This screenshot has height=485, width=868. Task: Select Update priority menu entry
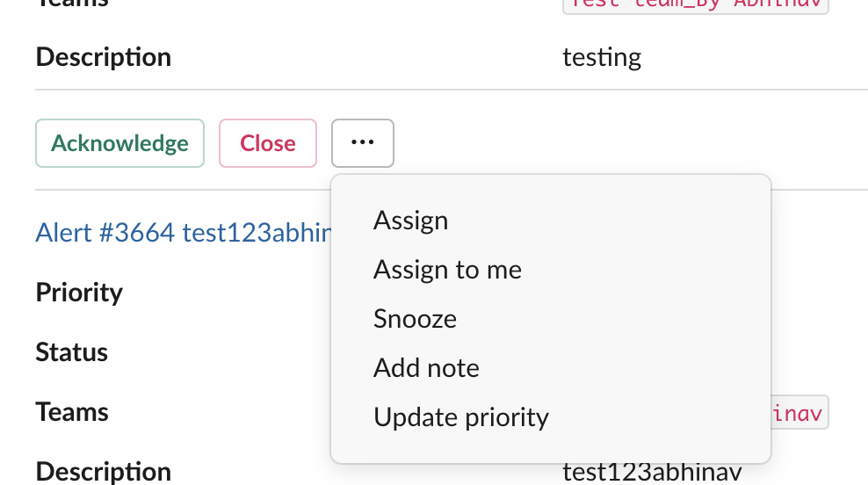click(460, 416)
